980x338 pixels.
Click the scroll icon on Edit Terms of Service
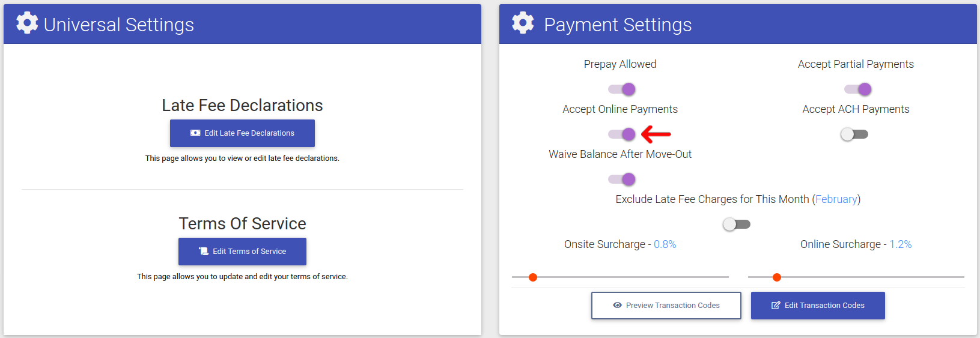tap(204, 252)
